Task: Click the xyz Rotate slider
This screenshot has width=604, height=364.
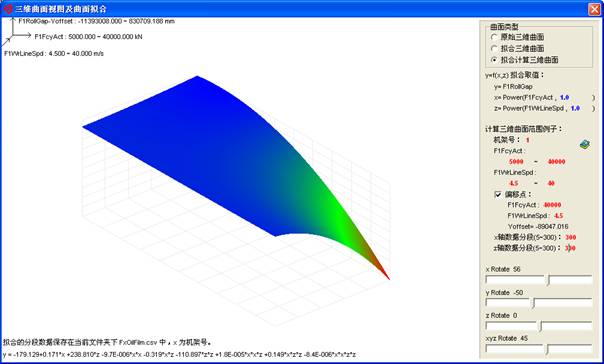Action: [539, 349]
